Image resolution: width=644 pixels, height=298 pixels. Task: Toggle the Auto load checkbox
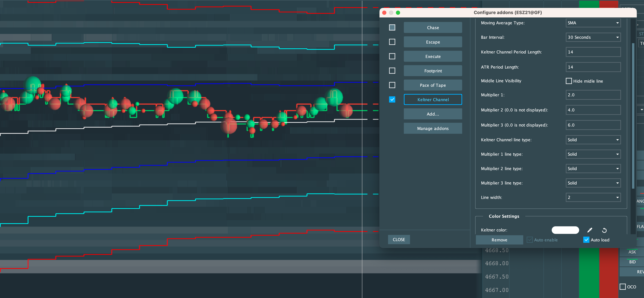[586, 240]
